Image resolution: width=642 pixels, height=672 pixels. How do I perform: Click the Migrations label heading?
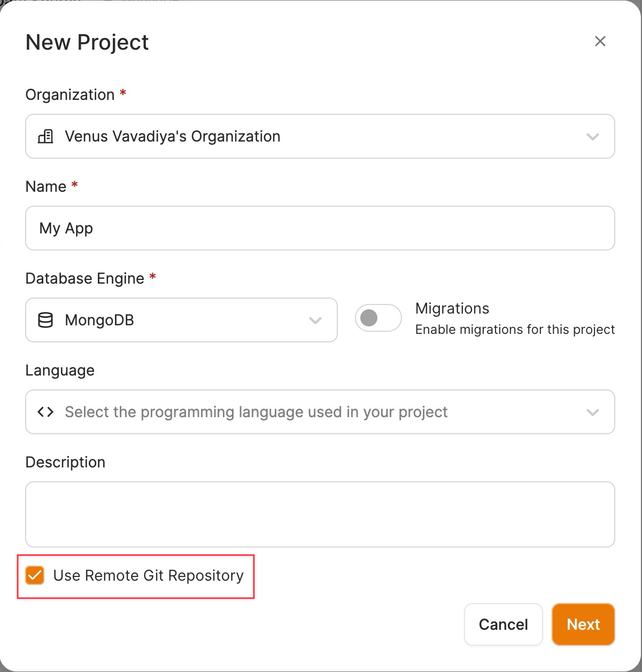point(452,309)
